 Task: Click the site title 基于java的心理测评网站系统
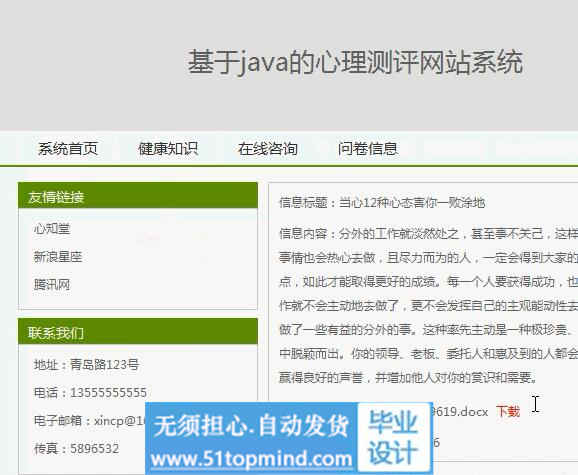pos(355,62)
